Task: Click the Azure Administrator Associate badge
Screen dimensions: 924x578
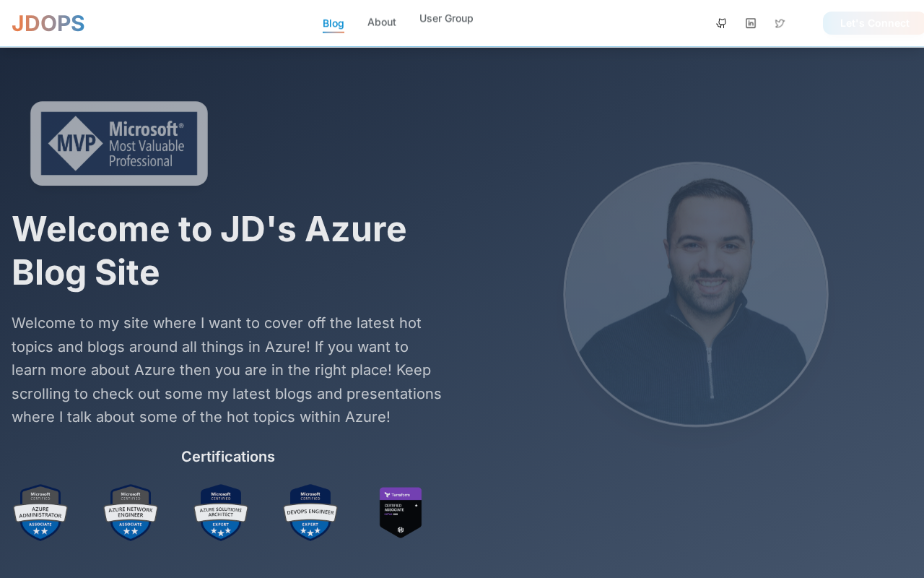Action: 40,512
